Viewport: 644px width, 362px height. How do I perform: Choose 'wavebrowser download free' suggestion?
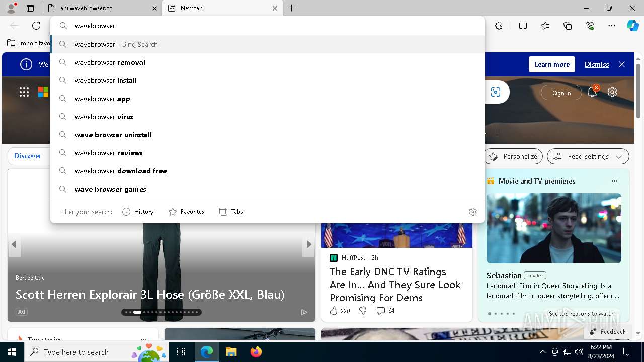coord(267,171)
